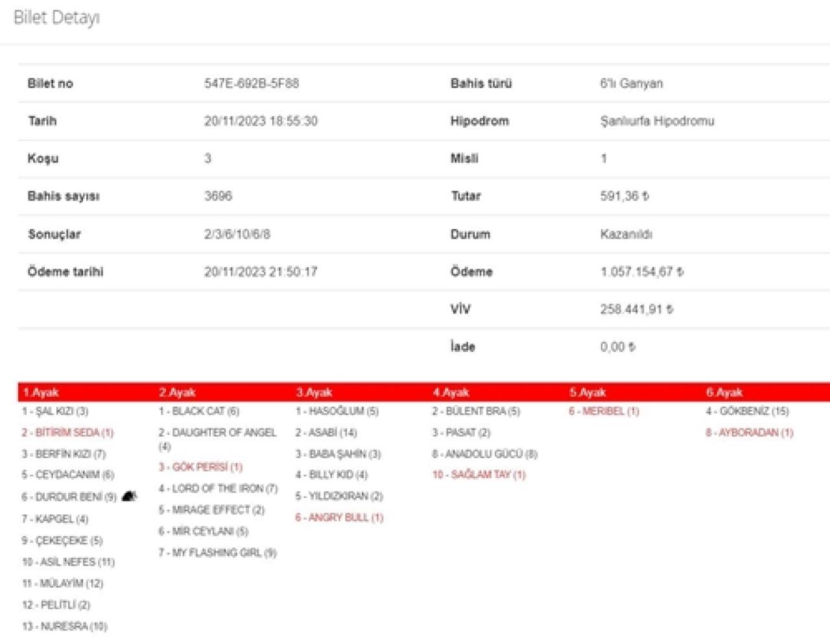
Task: Click winning horse AYBORADAN
Action: [749, 433]
